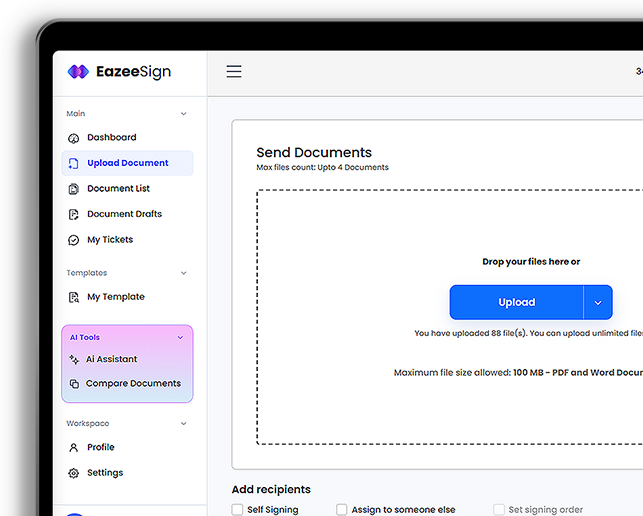Click the Document Drafts icon
Screen dimensions: 643x516
tap(73, 214)
